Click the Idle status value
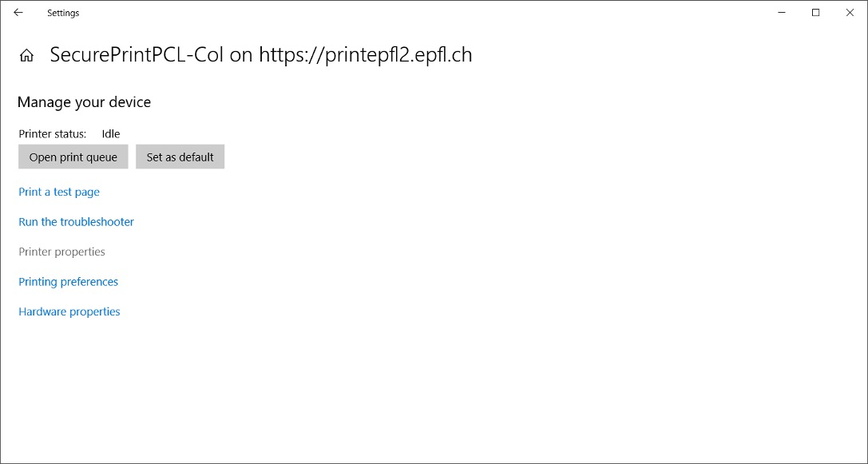This screenshot has width=868, height=464. [111, 134]
